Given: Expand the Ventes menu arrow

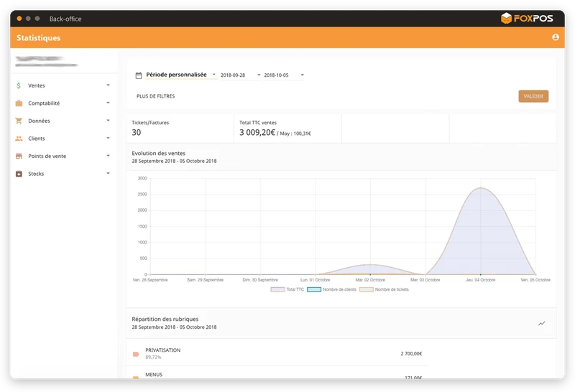Looking at the screenshot, I should tap(109, 85).
